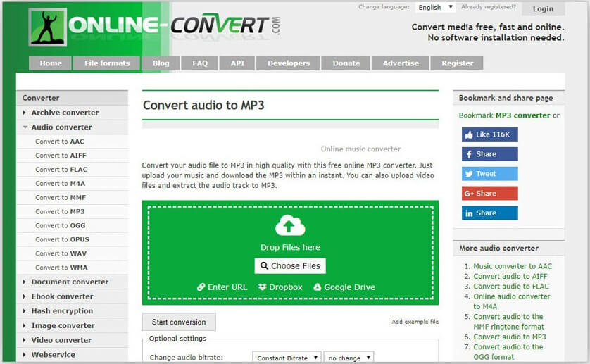Open the Blog page
This screenshot has height=364, width=590.
click(x=161, y=63)
